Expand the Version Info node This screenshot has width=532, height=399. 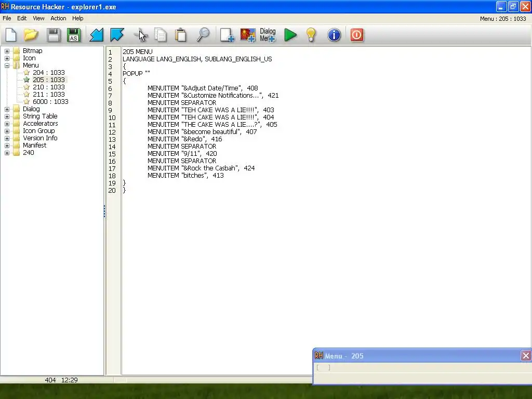point(7,138)
